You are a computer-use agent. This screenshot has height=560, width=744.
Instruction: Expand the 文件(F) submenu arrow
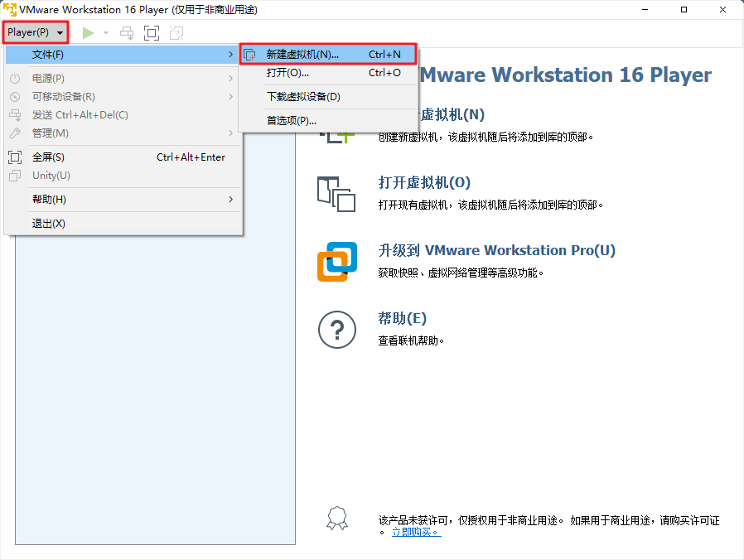click(230, 55)
